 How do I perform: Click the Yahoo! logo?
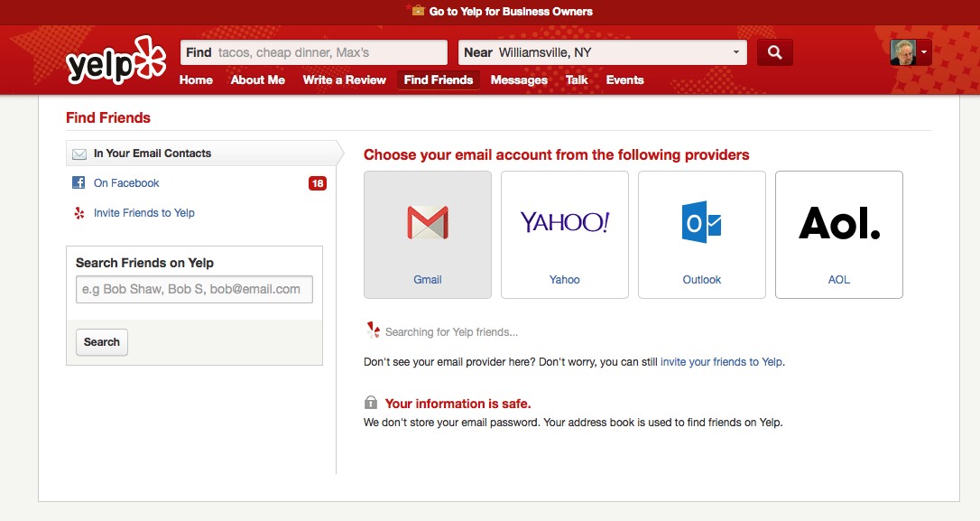(x=564, y=222)
